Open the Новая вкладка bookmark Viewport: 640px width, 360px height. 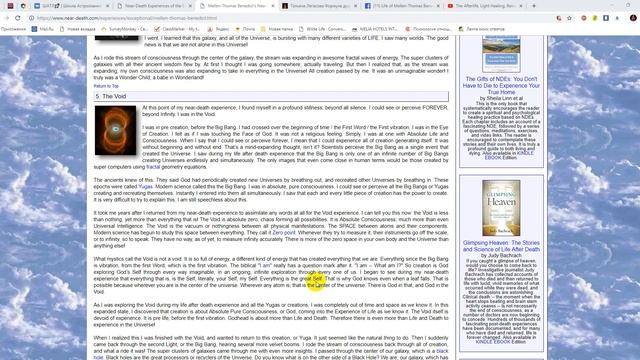tap(78, 29)
